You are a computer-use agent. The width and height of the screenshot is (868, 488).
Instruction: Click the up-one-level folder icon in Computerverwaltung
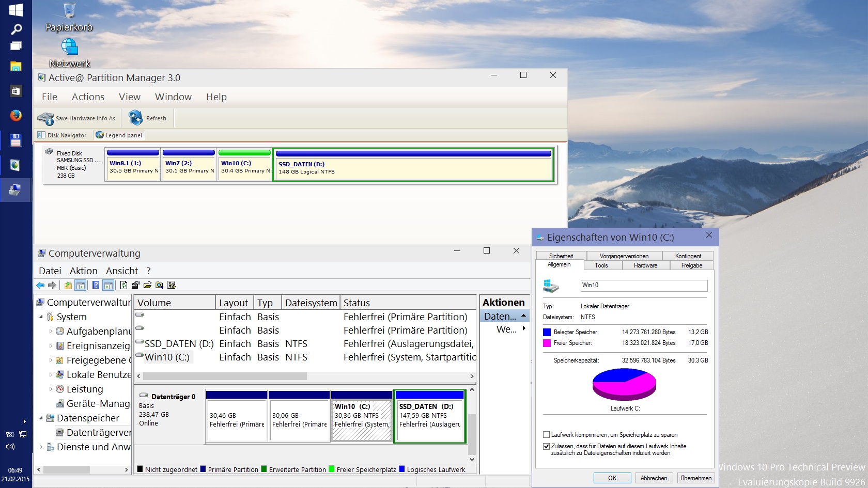[x=68, y=285]
